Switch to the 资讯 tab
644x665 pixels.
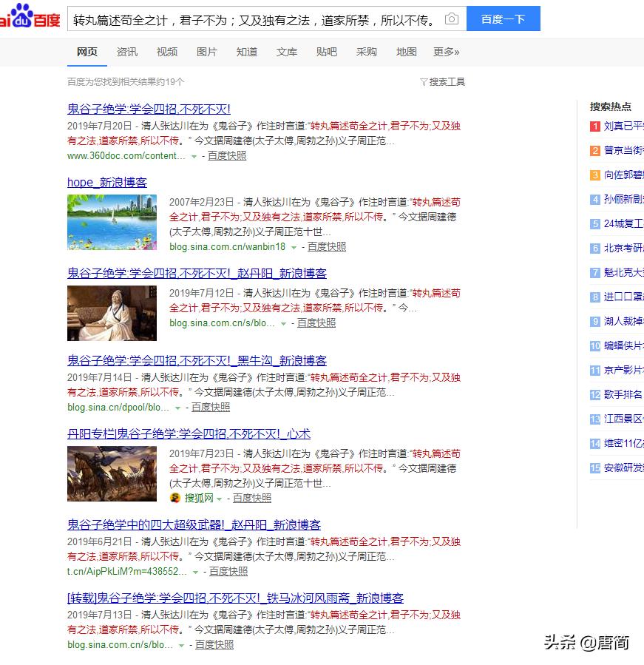click(x=127, y=52)
